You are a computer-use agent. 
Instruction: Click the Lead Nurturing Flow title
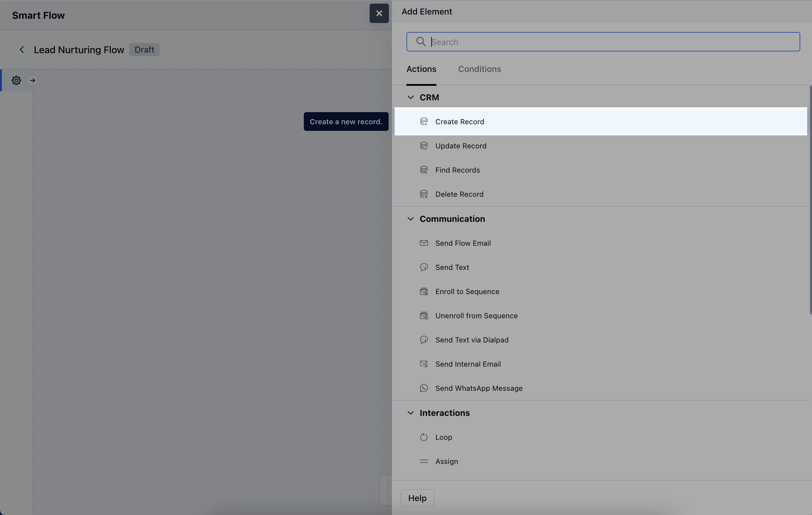click(x=79, y=50)
